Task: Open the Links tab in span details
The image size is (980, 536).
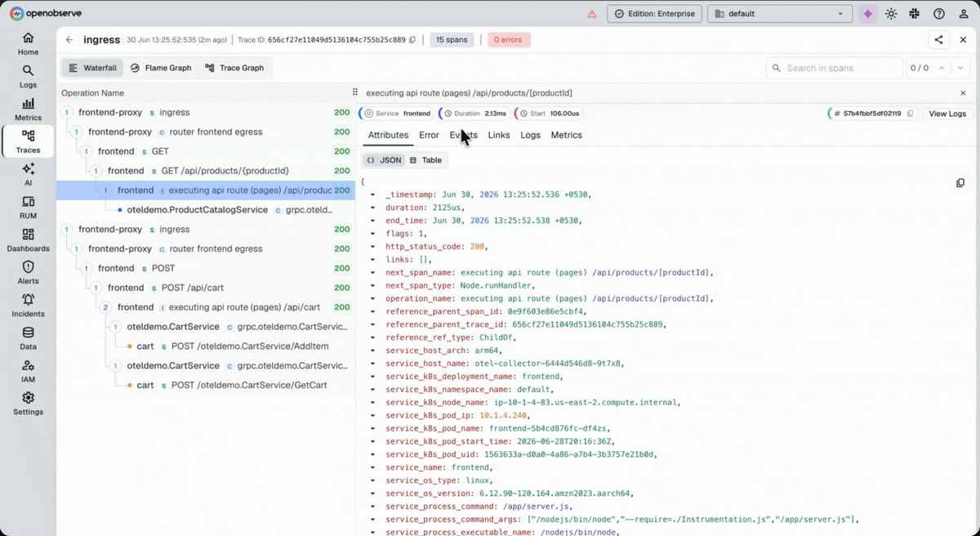Action: coord(499,135)
